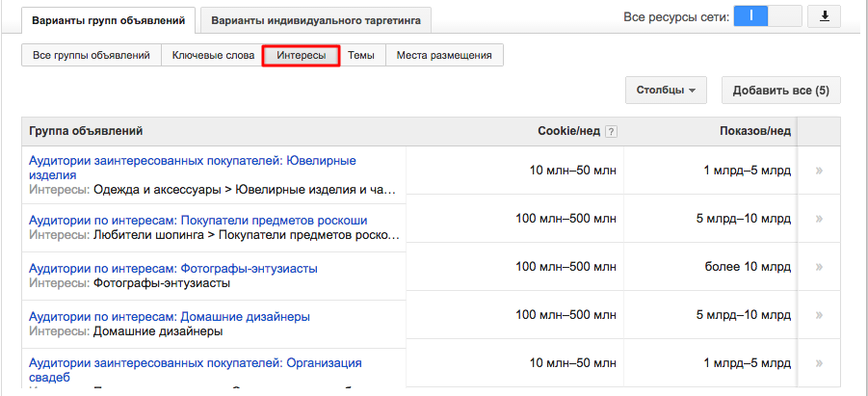Open link Аудитории по интересам: Фотографы-энтузиасты

click(x=173, y=269)
